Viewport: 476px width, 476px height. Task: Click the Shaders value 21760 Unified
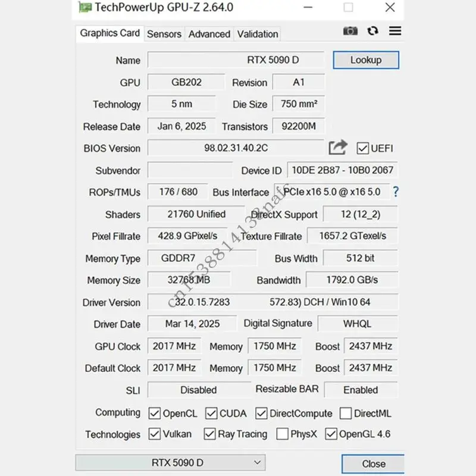tap(196, 214)
